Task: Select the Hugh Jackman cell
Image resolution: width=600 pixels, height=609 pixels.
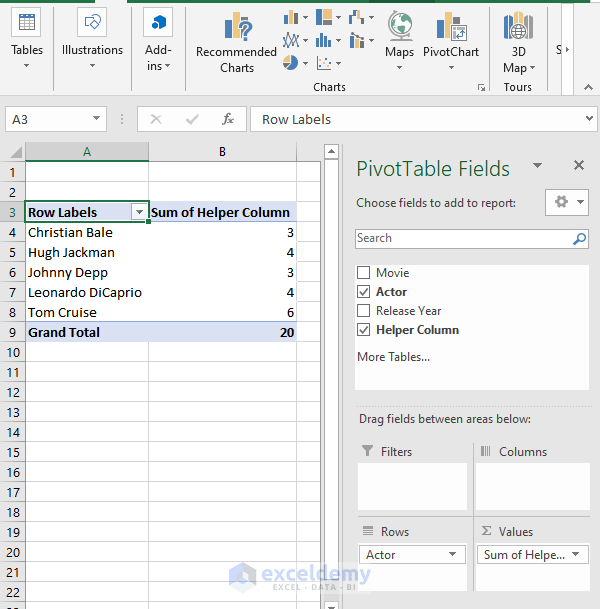Action: pyautogui.click(x=87, y=252)
